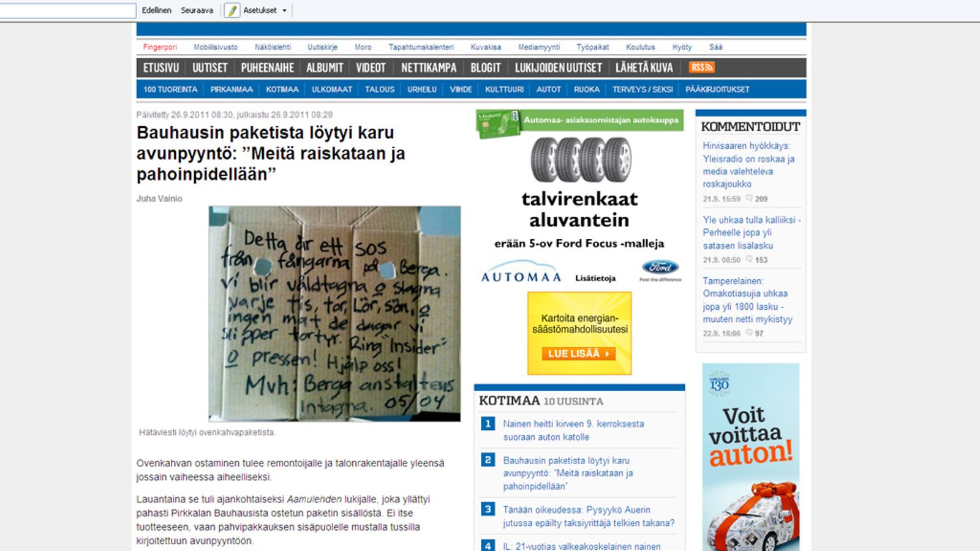Image resolution: width=980 pixels, height=551 pixels.
Task: Open the Tapahtumakalenteri link
Action: tap(421, 47)
